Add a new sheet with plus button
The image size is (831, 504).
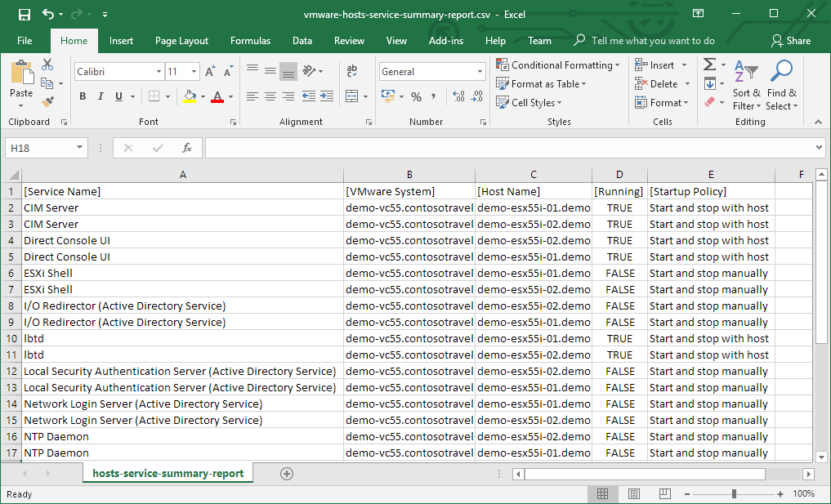pyautogui.click(x=287, y=474)
